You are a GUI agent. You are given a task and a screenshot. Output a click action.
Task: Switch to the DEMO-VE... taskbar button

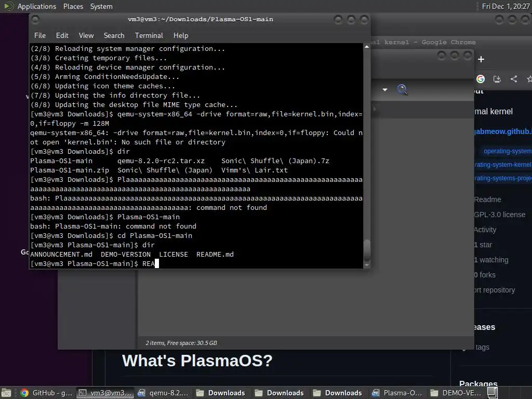point(456,393)
